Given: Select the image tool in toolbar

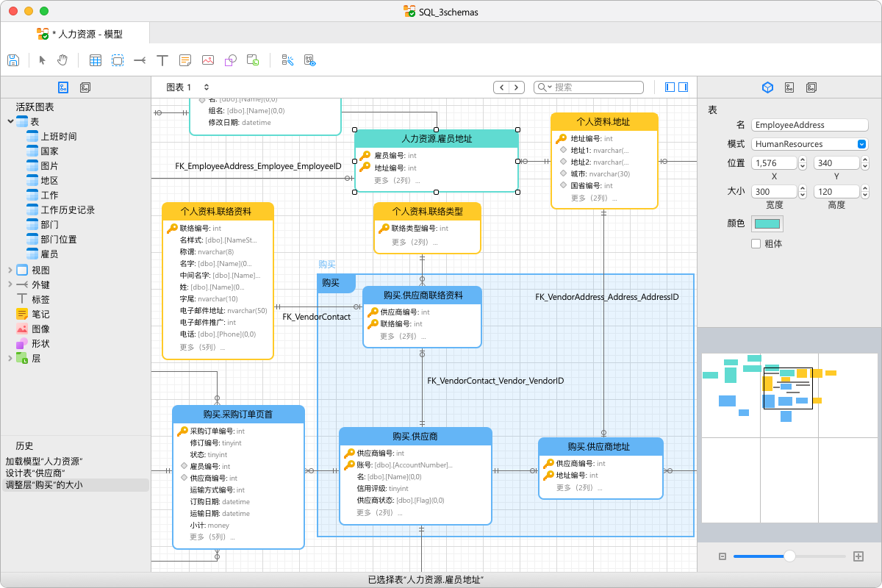Looking at the screenshot, I should tap(208, 60).
